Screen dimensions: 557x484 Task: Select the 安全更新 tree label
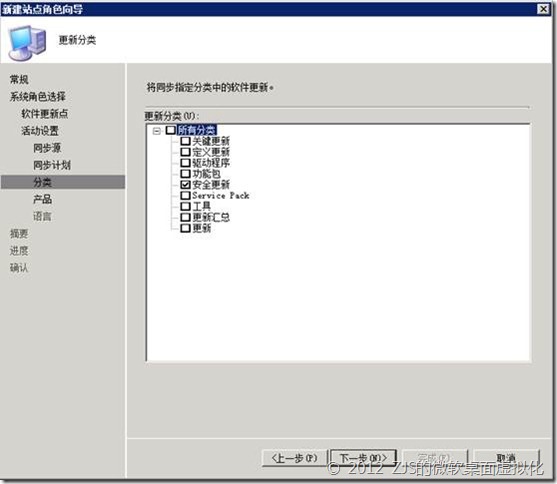(x=211, y=184)
